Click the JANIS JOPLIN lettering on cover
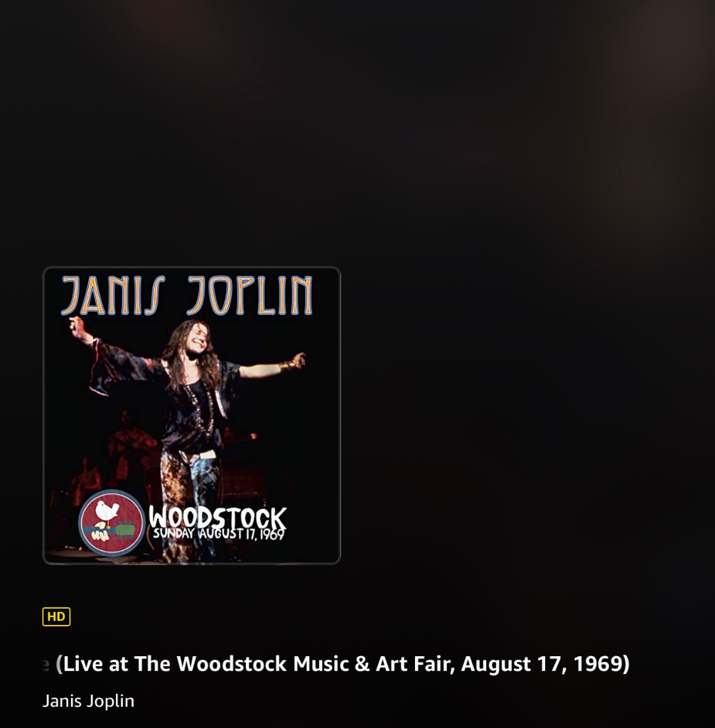Screen dimensions: 715x728 187,295
